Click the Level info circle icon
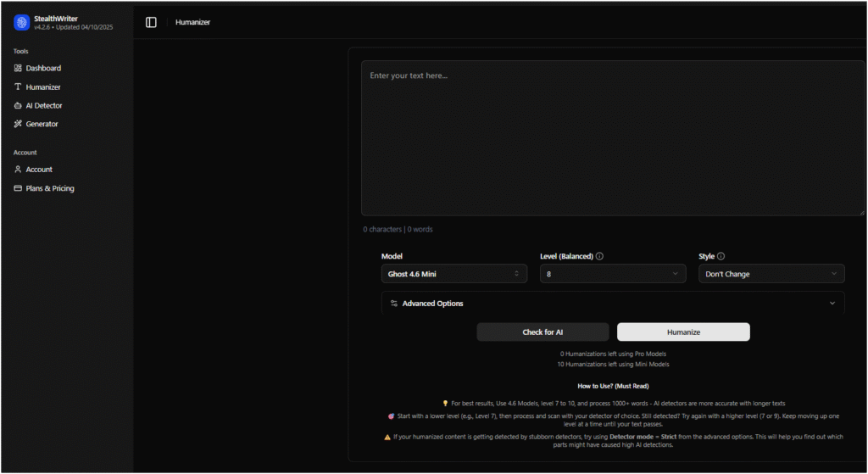 click(x=599, y=256)
